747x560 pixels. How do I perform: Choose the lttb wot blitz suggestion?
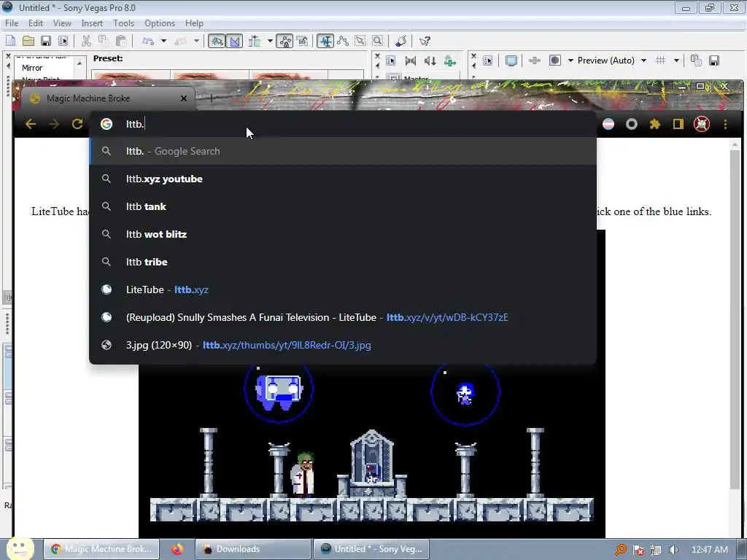pos(343,234)
